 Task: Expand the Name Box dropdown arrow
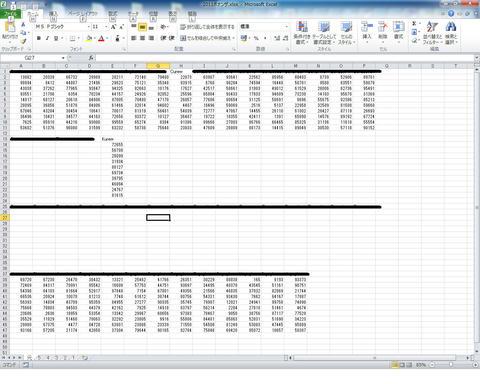pos(63,58)
